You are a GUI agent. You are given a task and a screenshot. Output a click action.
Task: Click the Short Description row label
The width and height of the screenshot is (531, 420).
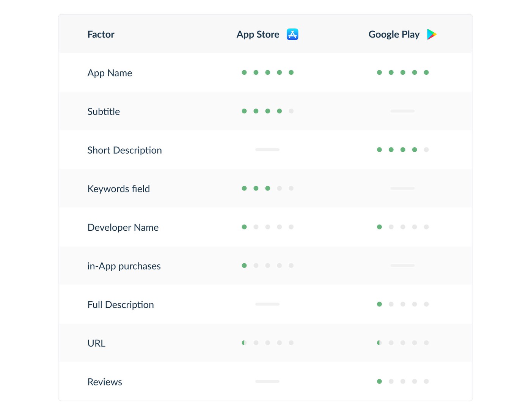124,150
